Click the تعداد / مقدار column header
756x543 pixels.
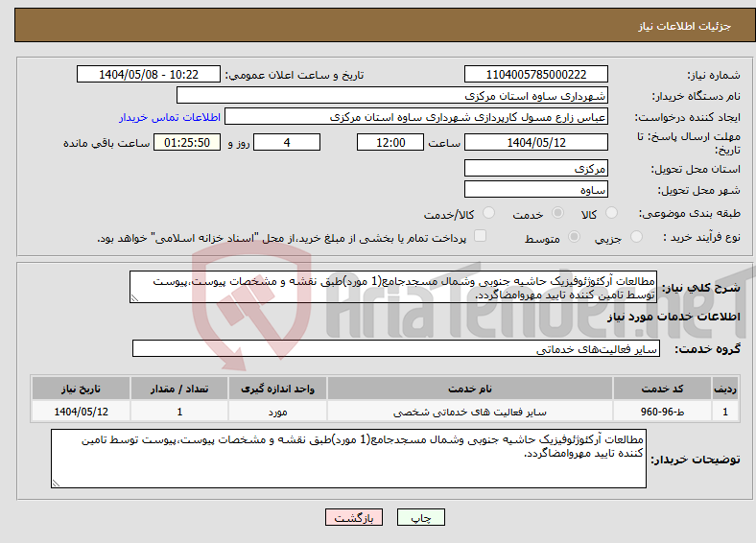tap(179, 389)
